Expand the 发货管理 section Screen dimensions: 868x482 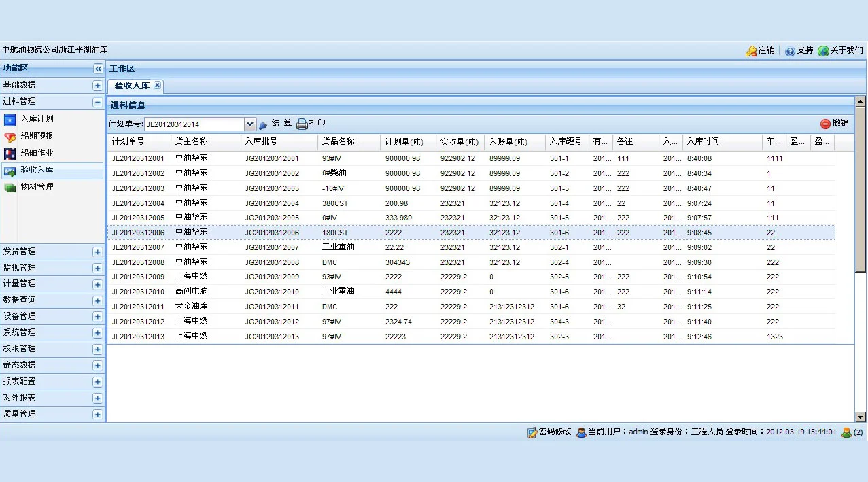pos(97,252)
